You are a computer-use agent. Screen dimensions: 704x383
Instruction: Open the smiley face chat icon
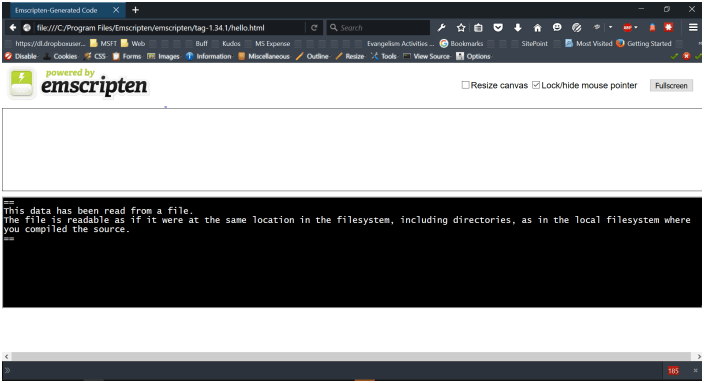557,27
